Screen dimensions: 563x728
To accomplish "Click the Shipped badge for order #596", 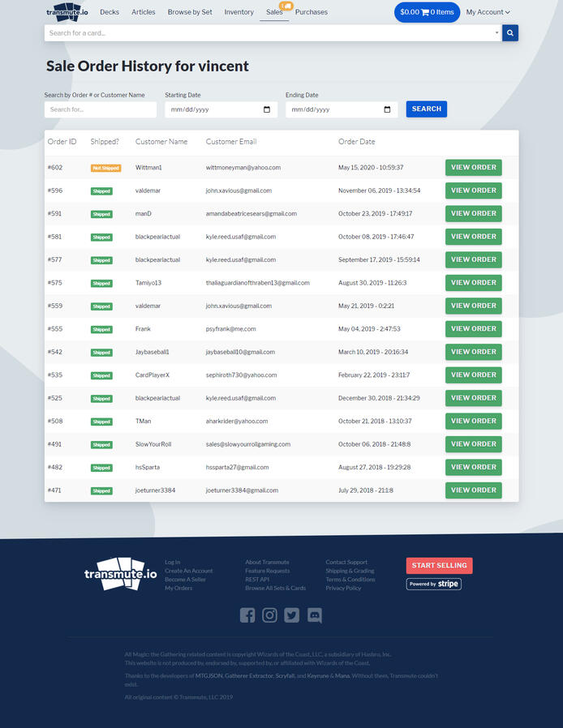I will coord(101,191).
